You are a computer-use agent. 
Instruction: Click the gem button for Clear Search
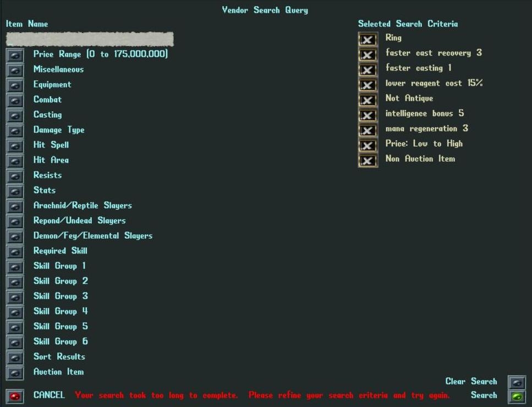[517, 383]
